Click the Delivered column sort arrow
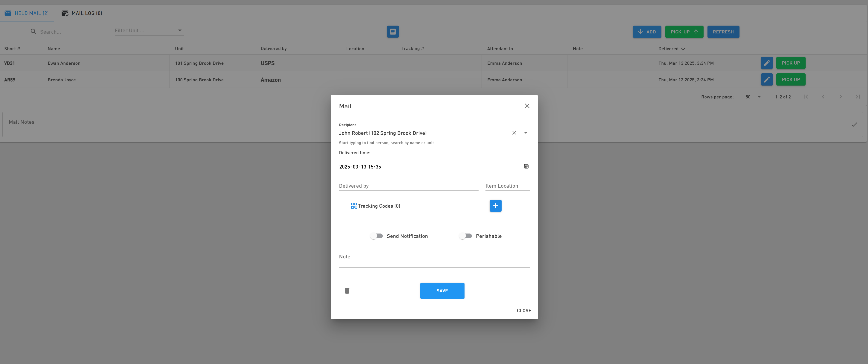 [x=683, y=49]
